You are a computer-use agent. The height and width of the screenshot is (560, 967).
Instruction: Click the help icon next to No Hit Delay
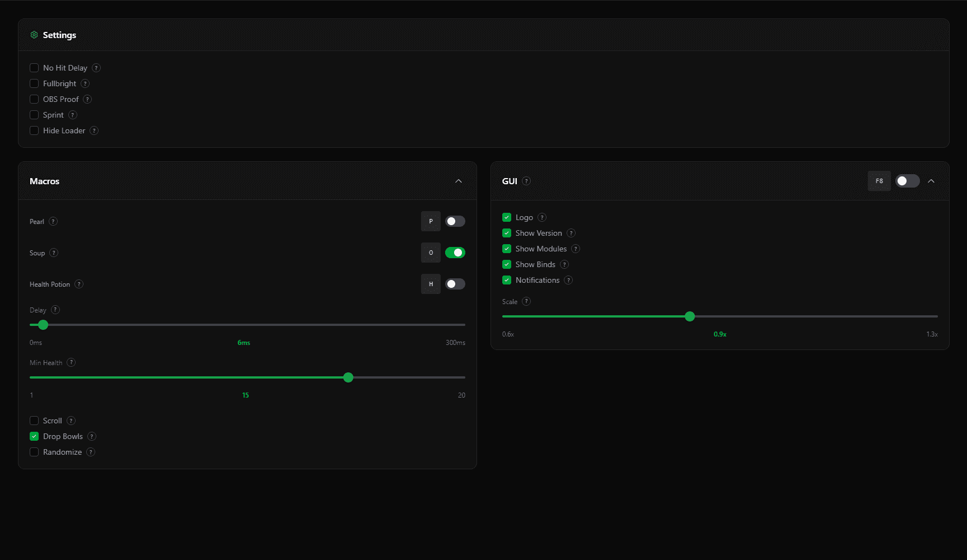point(96,68)
